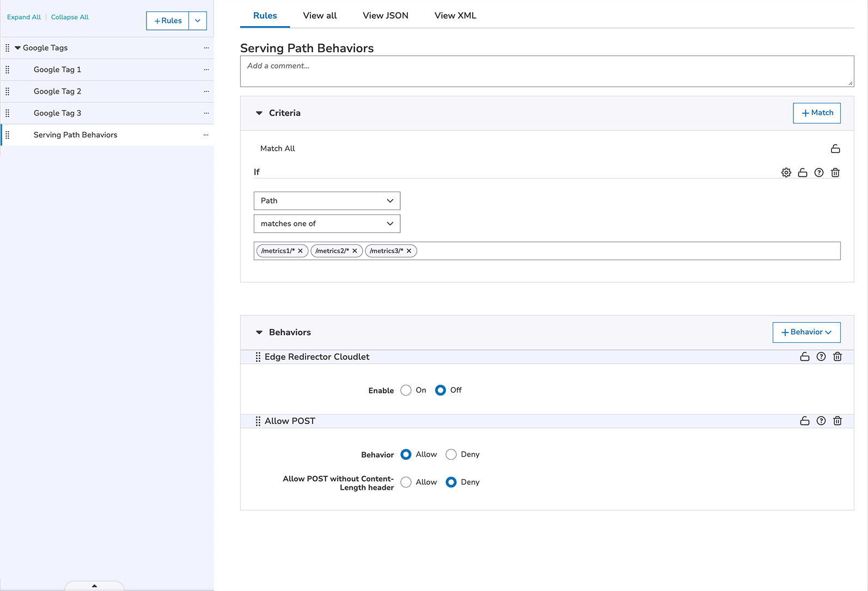This screenshot has height=591, width=868.
Task: Delete the If criteria with trash icon
Action: pyautogui.click(x=835, y=173)
